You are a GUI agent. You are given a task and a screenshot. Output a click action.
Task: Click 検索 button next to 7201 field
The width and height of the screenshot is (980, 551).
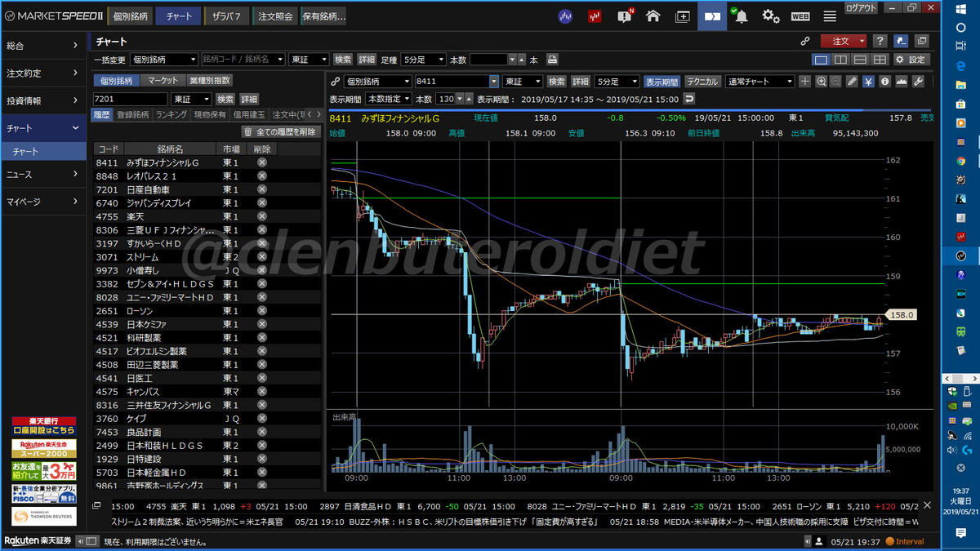tap(225, 99)
